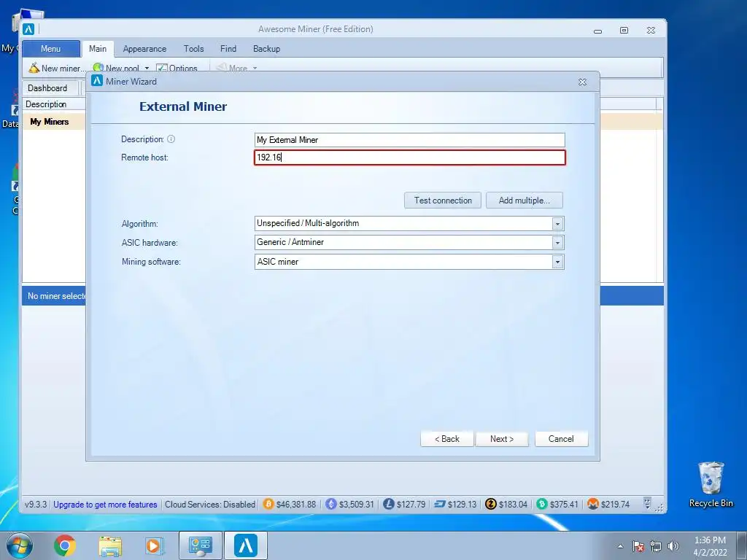Screen dimensions: 747x560
Task: Click the Options toolbar item
Action: click(177, 69)
